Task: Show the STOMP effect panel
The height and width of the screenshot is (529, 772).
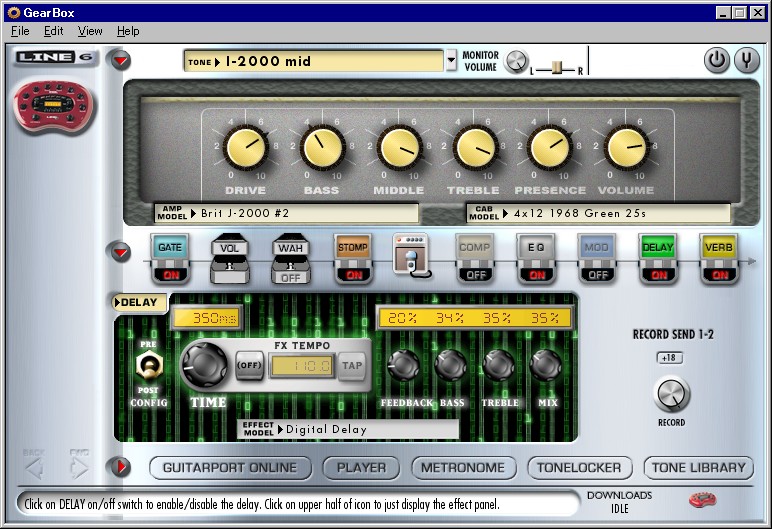Action: tap(353, 248)
